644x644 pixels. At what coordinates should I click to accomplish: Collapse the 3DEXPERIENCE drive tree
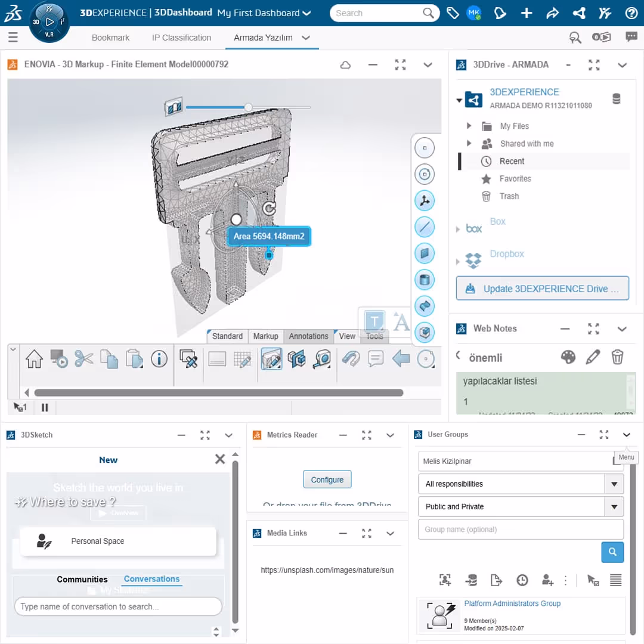click(x=459, y=100)
